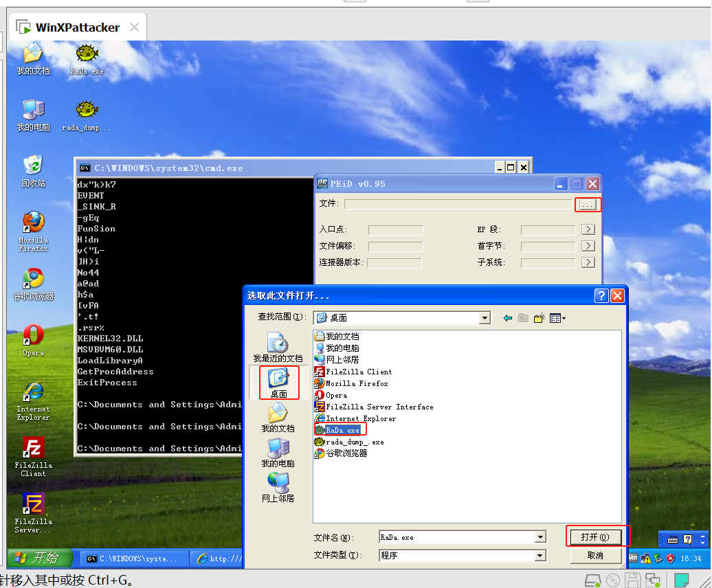This screenshot has width=712, height=588.
Task: Select rada_dump_.exe in file list
Action: point(350,442)
